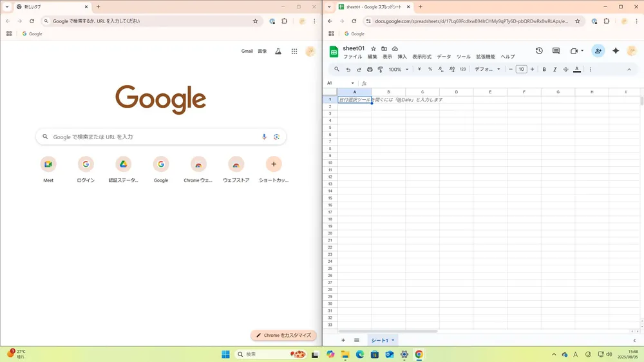Open the text color picker
644x362 pixels.
(576, 70)
